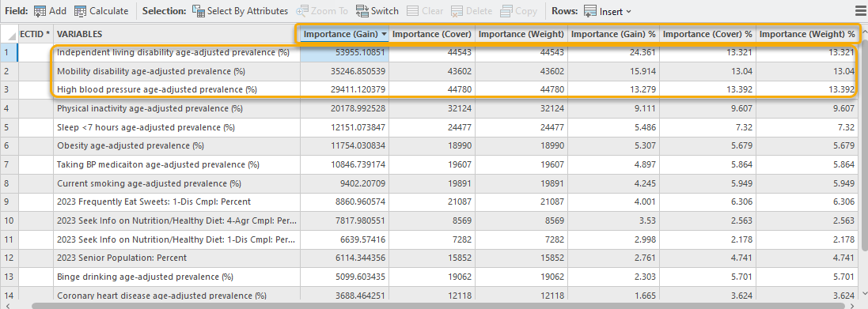Click the Zoom To selection button
The width and height of the screenshot is (868, 309).
coord(322,11)
